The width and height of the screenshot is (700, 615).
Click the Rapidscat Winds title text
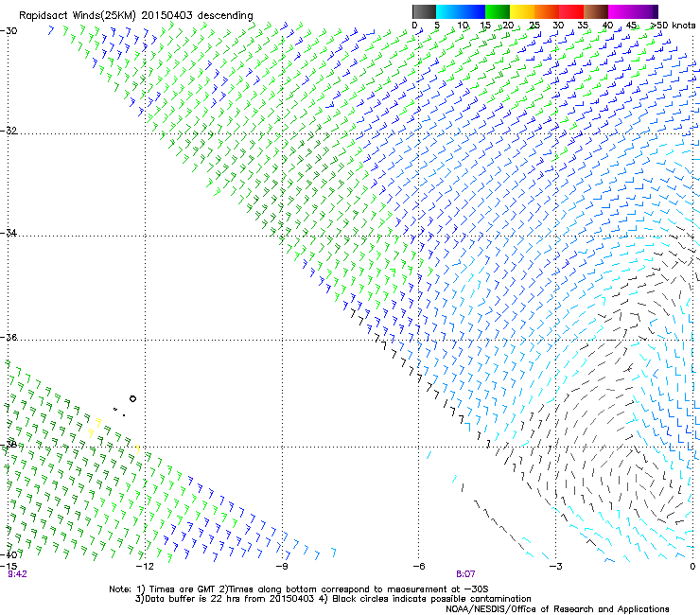coord(135,16)
